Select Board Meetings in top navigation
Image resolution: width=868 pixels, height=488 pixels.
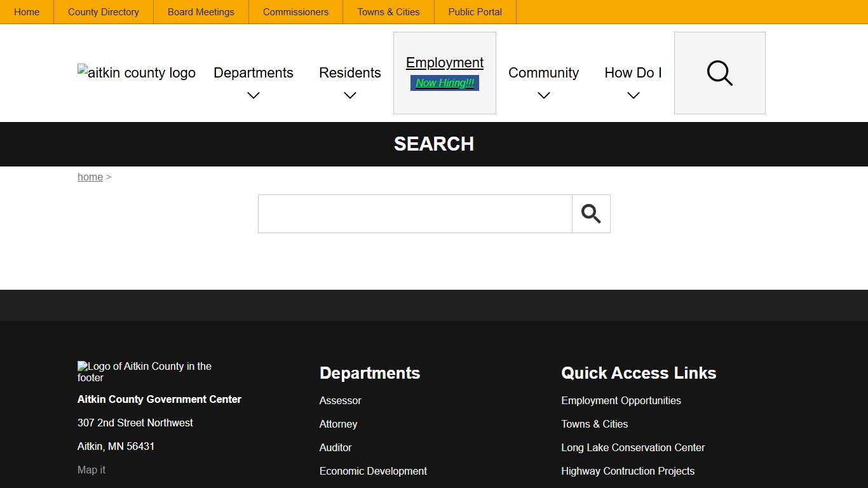(201, 12)
